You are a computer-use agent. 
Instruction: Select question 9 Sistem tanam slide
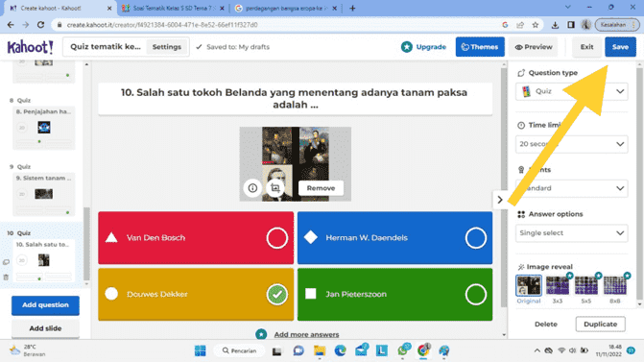(43, 194)
